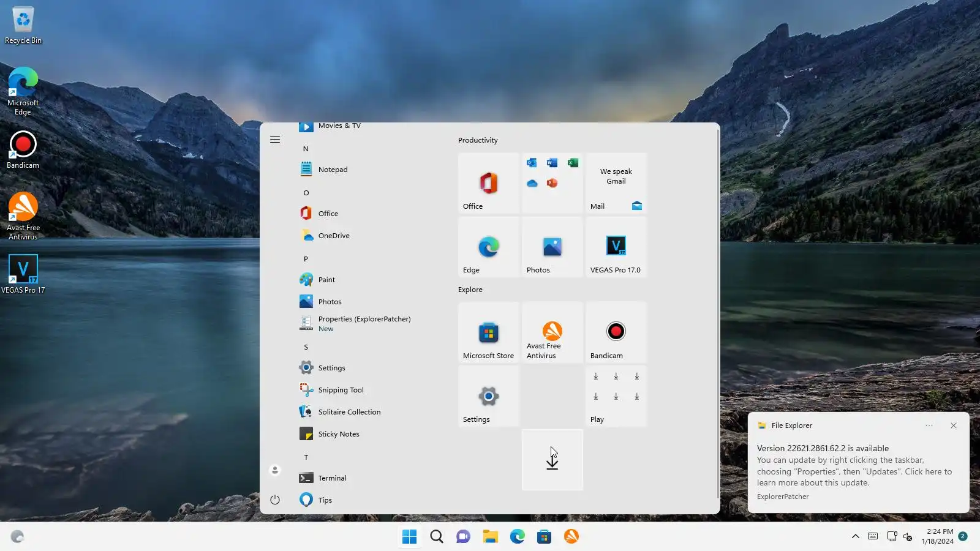Click the Productivity tile group header
980x551 pixels.
478,140
